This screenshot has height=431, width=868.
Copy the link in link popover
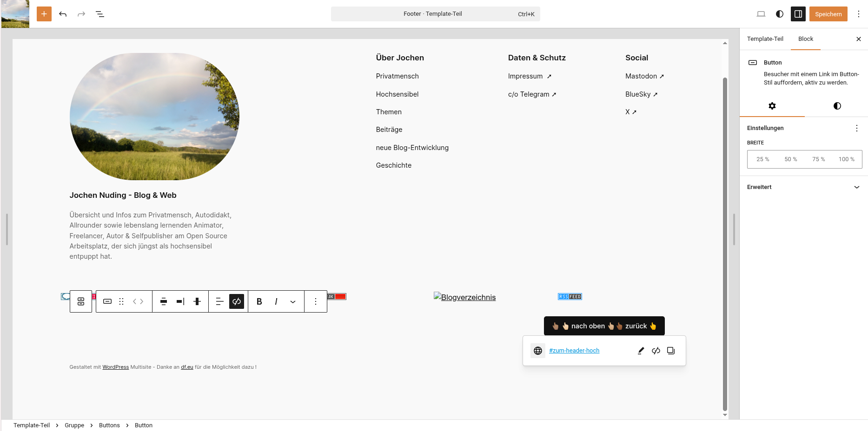pyautogui.click(x=671, y=351)
